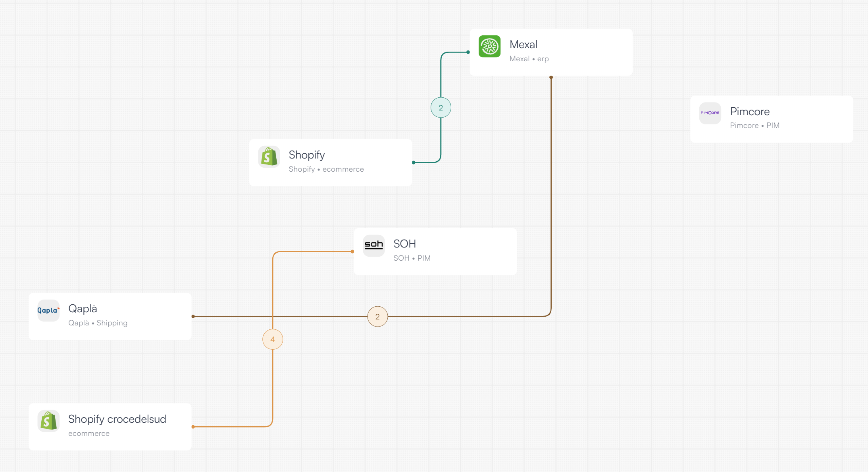Select the Mexal node title
The width and height of the screenshot is (868, 472).
523,44
